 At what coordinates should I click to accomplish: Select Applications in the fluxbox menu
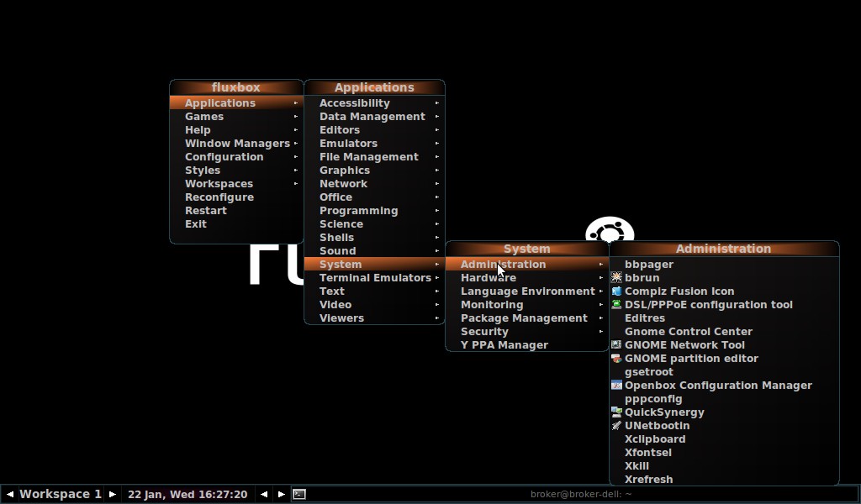236,103
